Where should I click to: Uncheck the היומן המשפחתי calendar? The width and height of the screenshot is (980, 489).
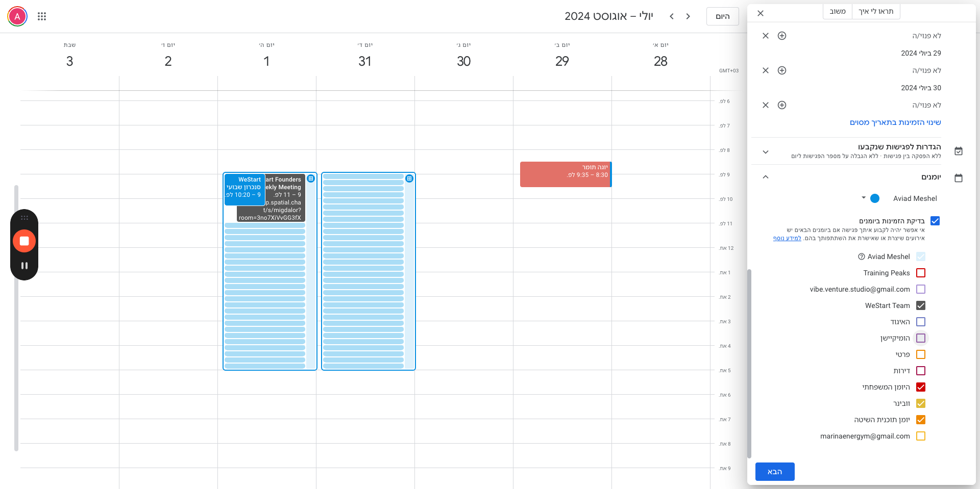click(921, 387)
